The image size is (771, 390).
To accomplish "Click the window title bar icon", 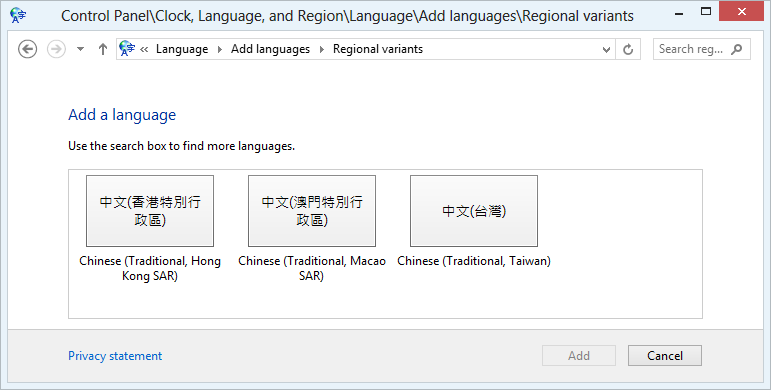I will click(18, 15).
